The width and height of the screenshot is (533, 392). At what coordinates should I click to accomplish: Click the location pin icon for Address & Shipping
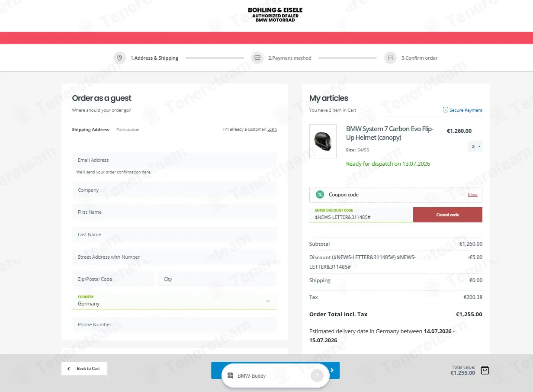pos(119,58)
